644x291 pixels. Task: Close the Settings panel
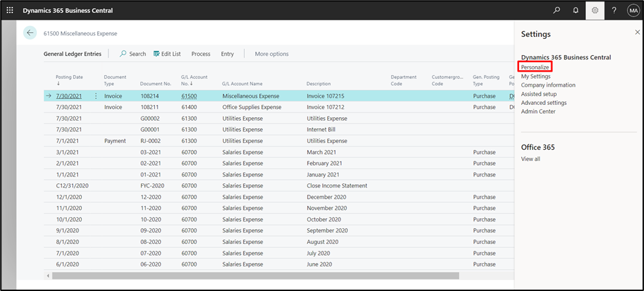(637, 32)
